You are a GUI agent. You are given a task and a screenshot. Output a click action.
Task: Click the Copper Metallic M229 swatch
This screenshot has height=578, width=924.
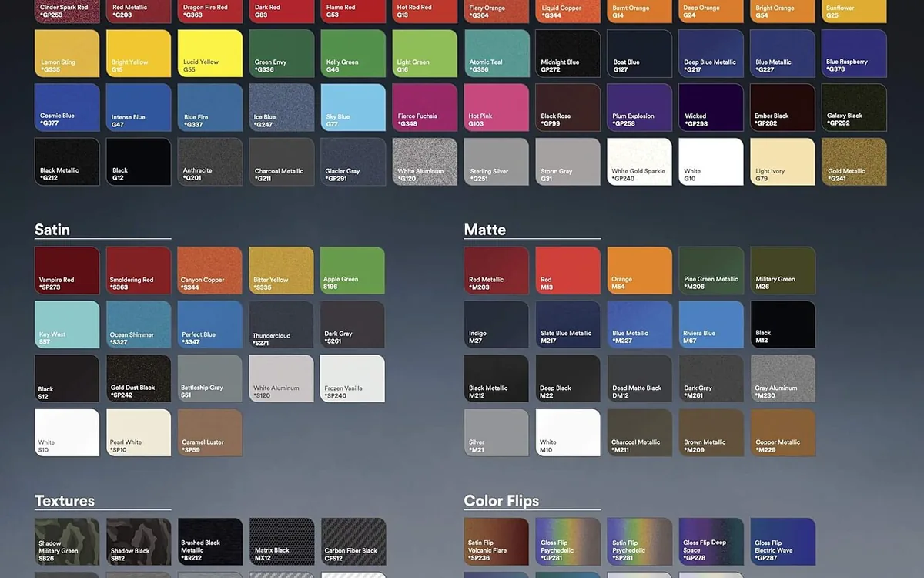[782, 432]
